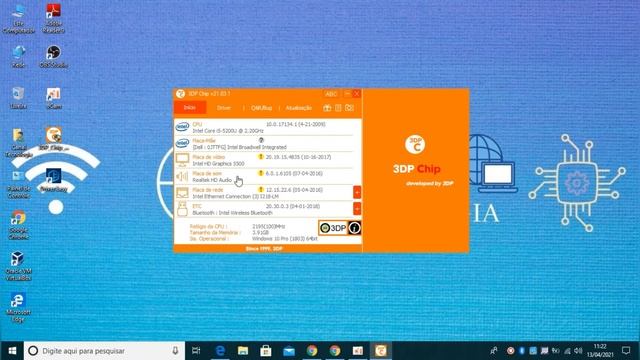Click the Intel Ethernet Connection driver link
Viewport: 640px width, 360px height.
[x=236, y=196]
